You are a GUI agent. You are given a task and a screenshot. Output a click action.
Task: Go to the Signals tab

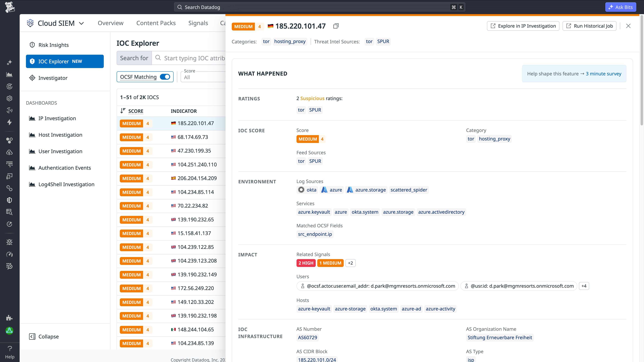tap(198, 23)
